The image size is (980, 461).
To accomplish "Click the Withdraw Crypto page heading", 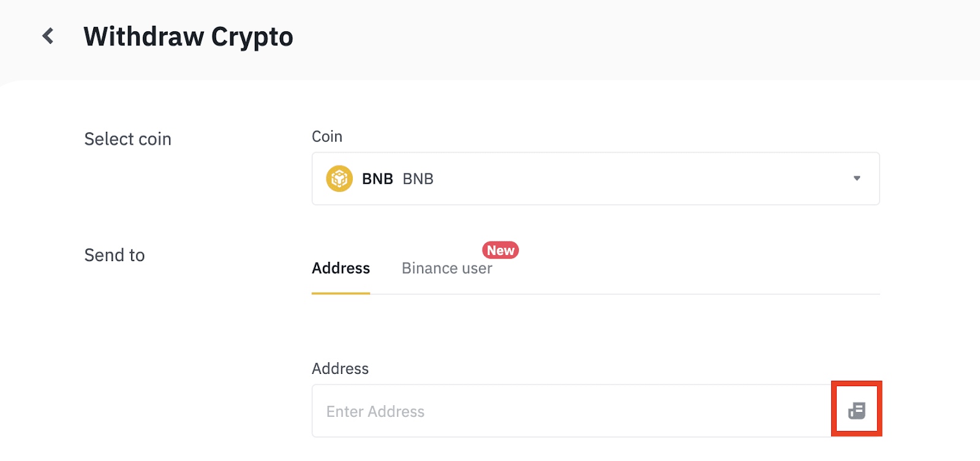I will pos(188,37).
